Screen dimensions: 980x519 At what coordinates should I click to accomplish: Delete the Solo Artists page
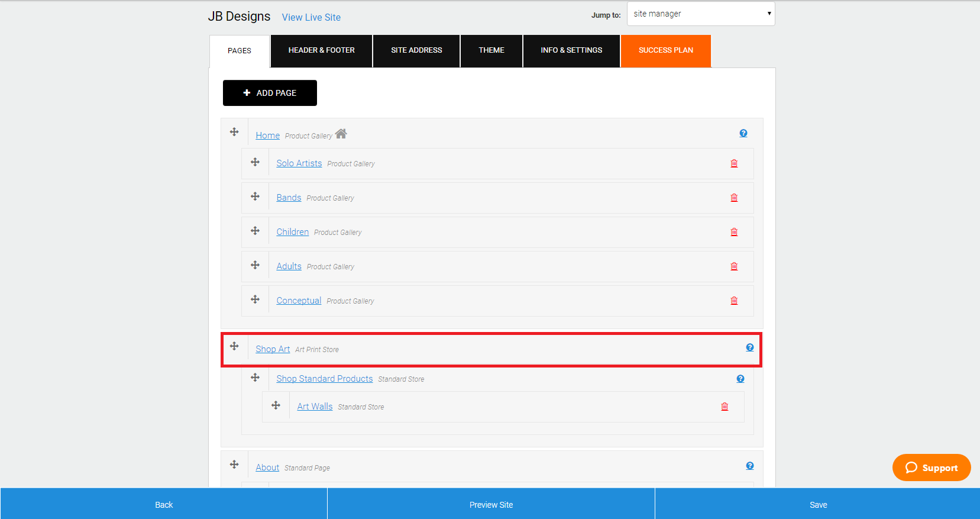click(x=734, y=163)
